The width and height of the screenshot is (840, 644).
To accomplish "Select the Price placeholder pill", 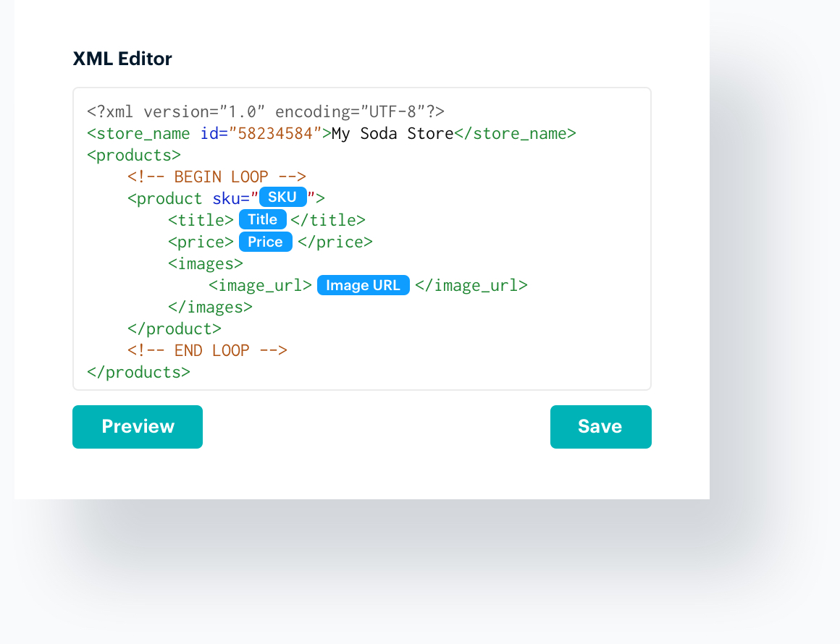I will click(265, 242).
